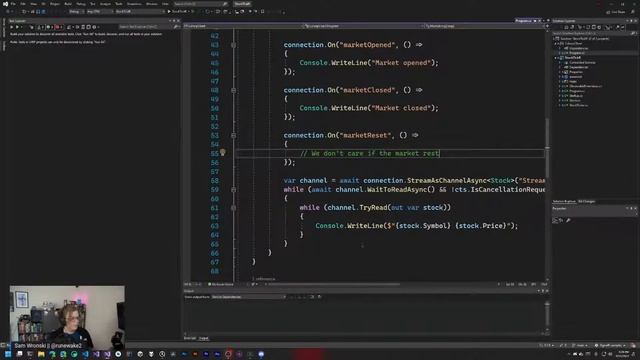The height and width of the screenshot is (360, 640).
Task: Click Show All Files icon in Solution Explorer
Action: [x=599, y=27]
